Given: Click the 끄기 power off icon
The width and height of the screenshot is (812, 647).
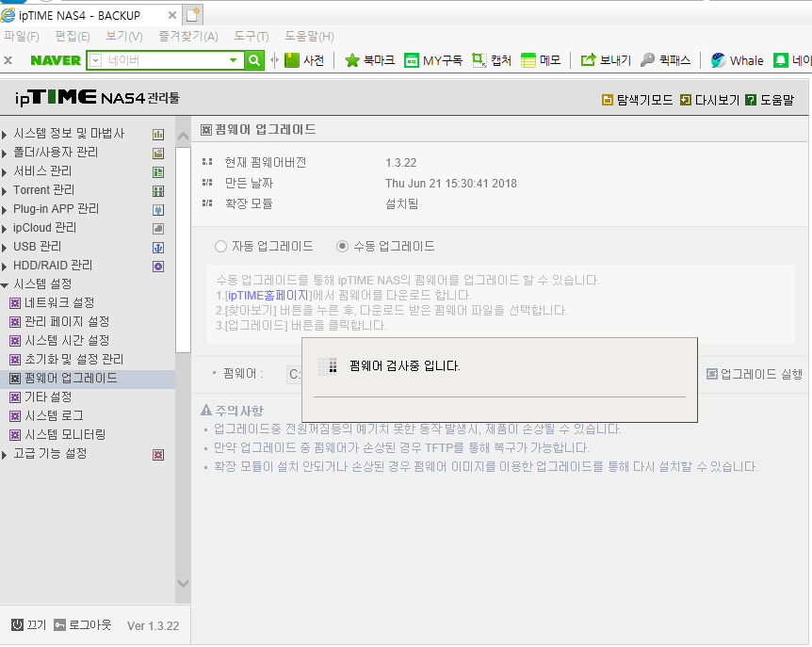Looking at the screenshot, I should (18, 624).
